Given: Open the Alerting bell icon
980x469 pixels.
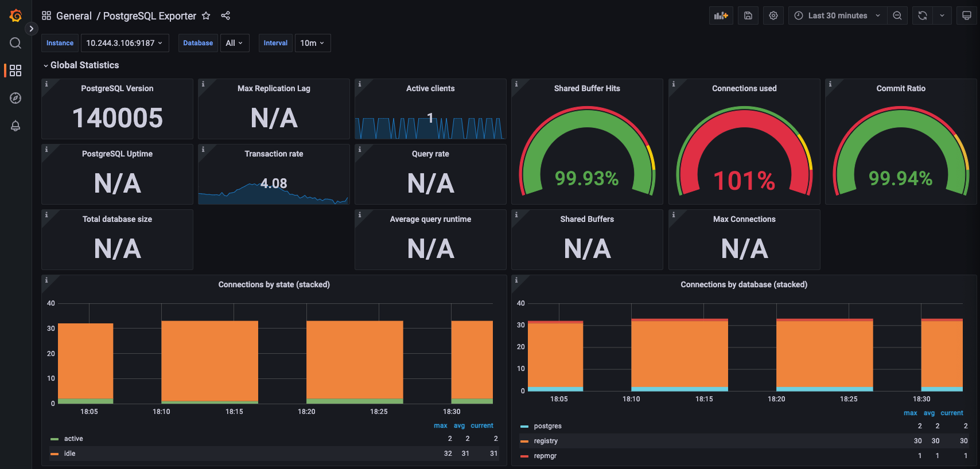Looking at the screenshot, I should tap(15, 126).
